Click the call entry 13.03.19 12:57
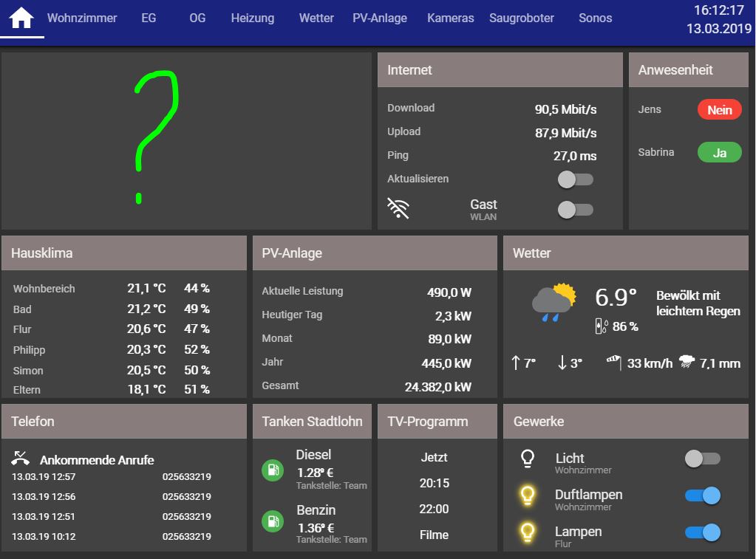Viewport: 756px width, 559px height. pyautogui.click(x=112, y=476)
